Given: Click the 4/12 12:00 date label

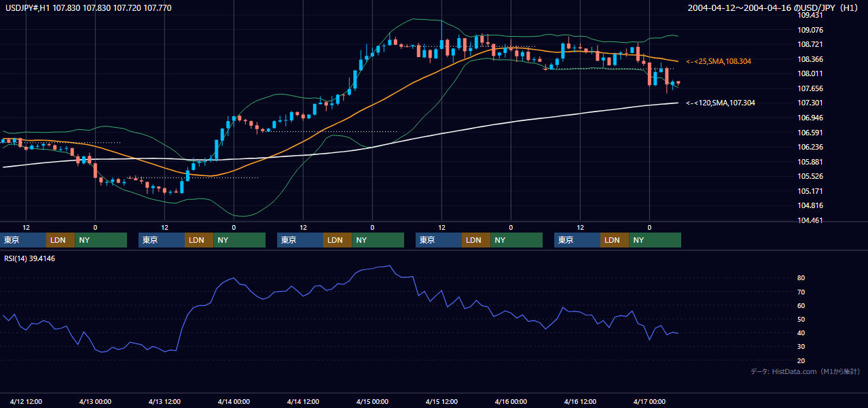Looking at the screenshot, I should coord(26,401).
